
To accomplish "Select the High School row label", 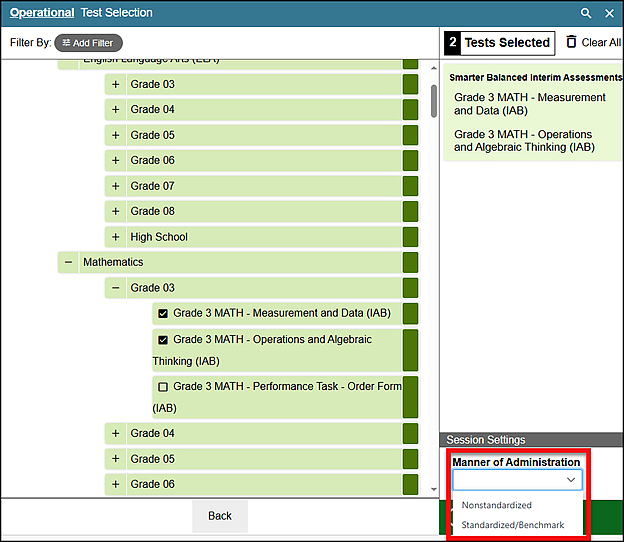I will tap(159, 237).
